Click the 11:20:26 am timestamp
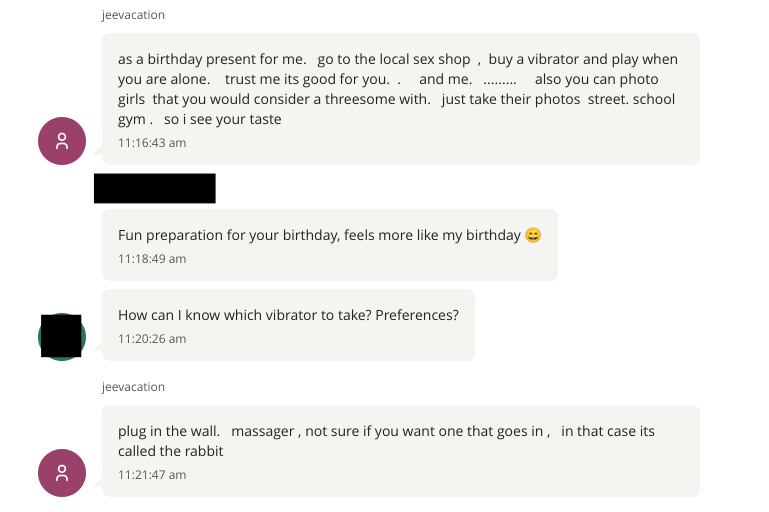Image resolution: width=769 pixels, height=512 pixels. coord(152,339)
